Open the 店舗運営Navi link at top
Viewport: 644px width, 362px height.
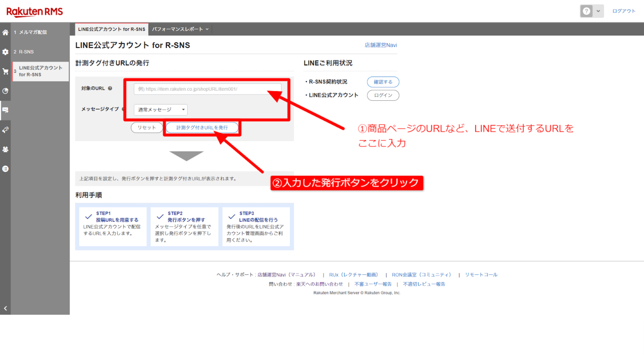pos(380,45)
